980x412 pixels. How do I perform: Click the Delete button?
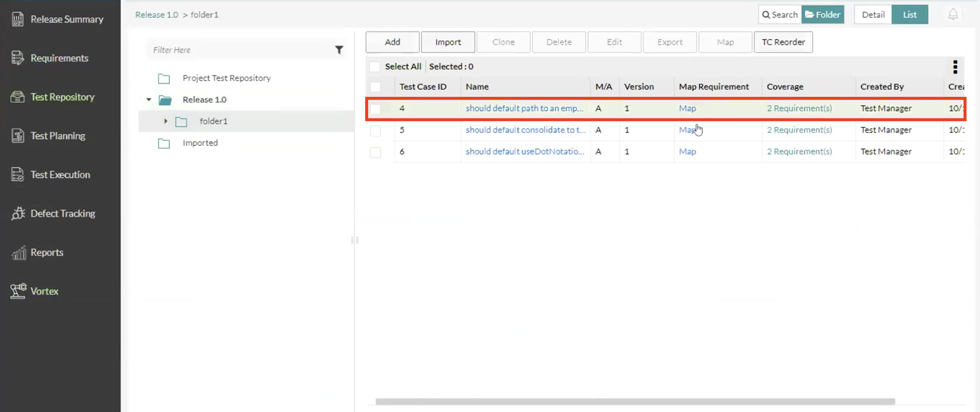(x=559, y=42)
